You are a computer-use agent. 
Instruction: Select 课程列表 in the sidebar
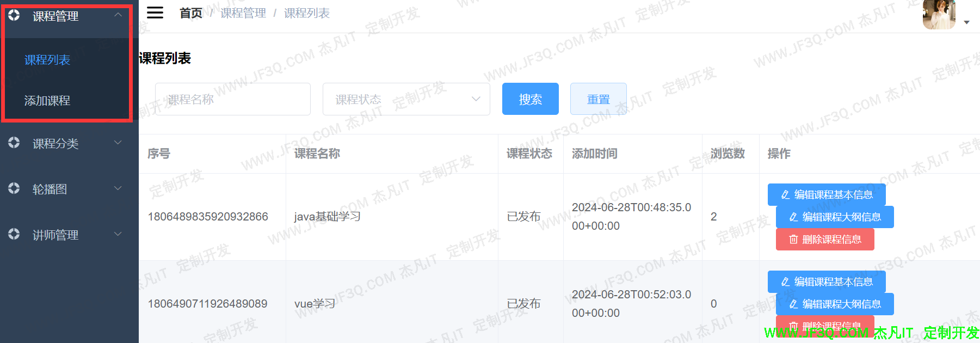(x=47, y=60)
